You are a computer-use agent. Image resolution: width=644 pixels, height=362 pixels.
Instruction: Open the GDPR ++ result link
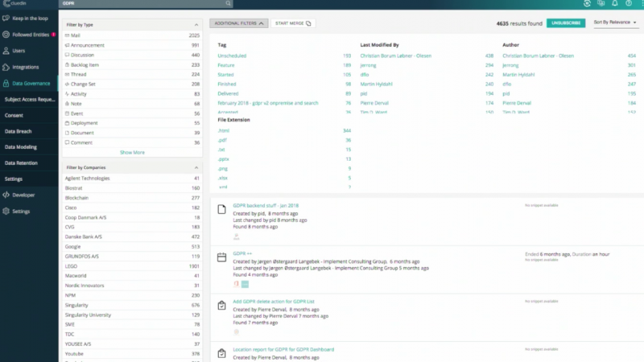point(242,253)
